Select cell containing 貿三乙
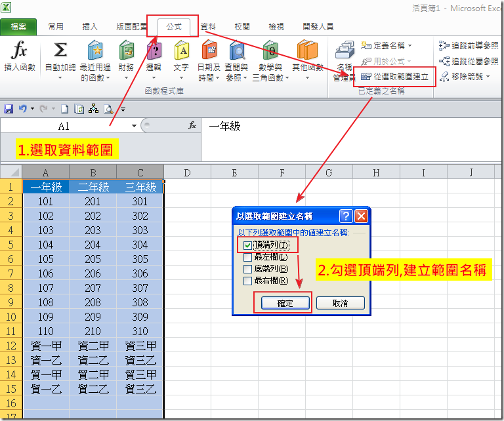Screen dimensions: 504x421 pos(140,389)
